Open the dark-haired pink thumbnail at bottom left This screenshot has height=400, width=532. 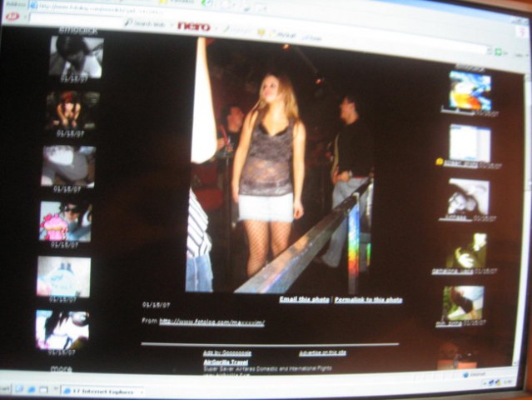[x=62, y=329]
